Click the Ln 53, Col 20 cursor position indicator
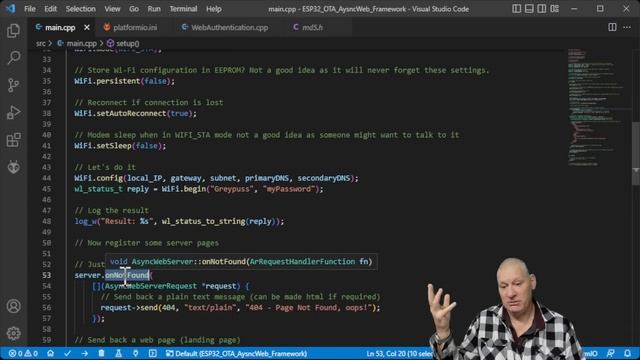The image size is (640, 360). click(x=399, y=353)
